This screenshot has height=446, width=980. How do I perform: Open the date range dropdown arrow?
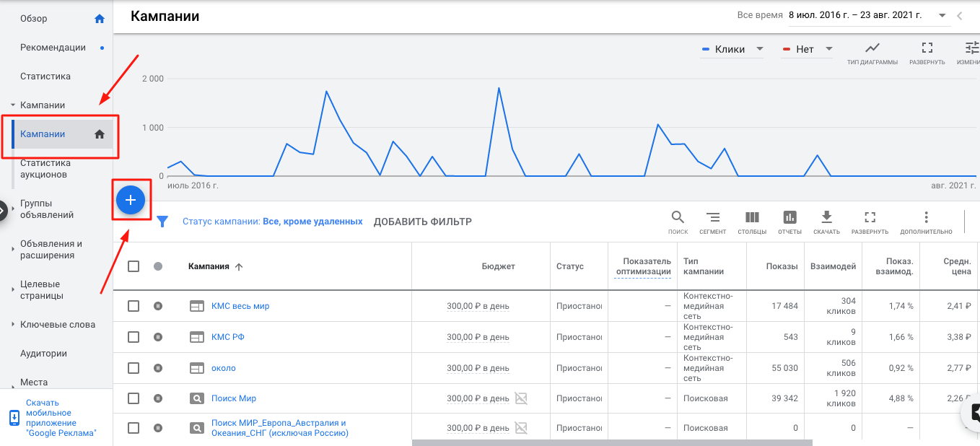942,15
